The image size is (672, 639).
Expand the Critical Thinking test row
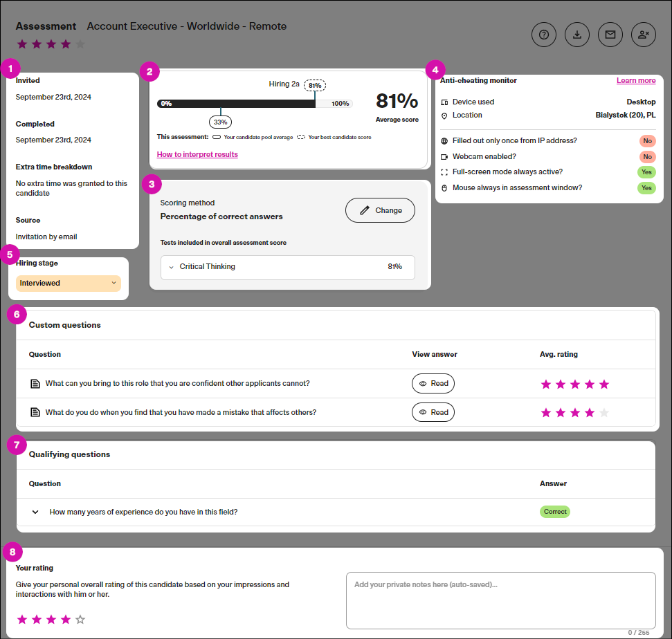(x=171, y=268)
